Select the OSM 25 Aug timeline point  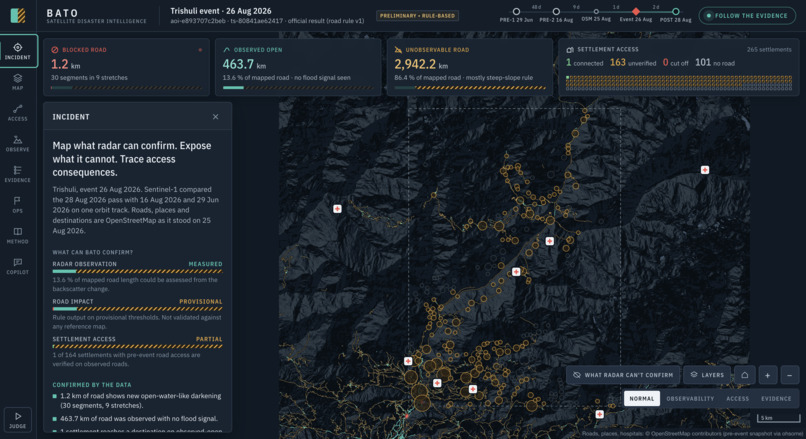[x=596, y=11]
